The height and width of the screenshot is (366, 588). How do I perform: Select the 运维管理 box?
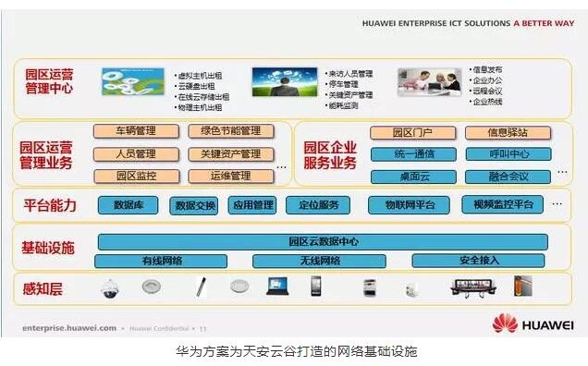click(x=231, y=177)
